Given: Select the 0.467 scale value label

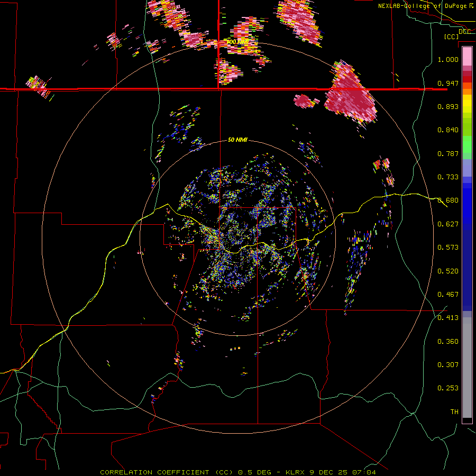Looking at the screenshot, I should click(448, 295).
